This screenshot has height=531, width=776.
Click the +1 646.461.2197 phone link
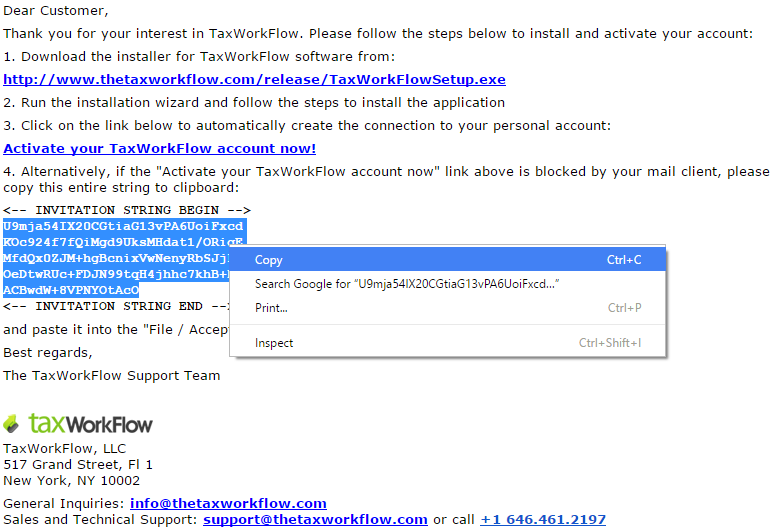(543, 520)
